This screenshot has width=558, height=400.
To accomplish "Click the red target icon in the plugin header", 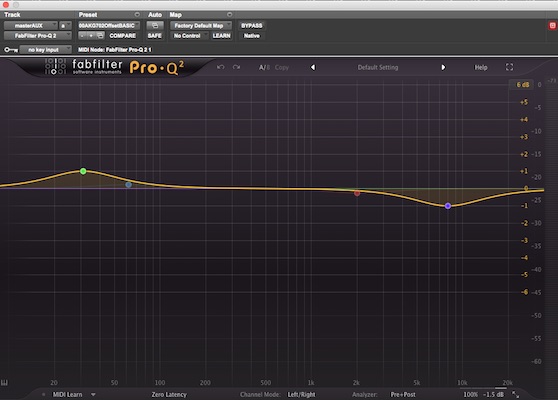I will click(x=552, y=26).
